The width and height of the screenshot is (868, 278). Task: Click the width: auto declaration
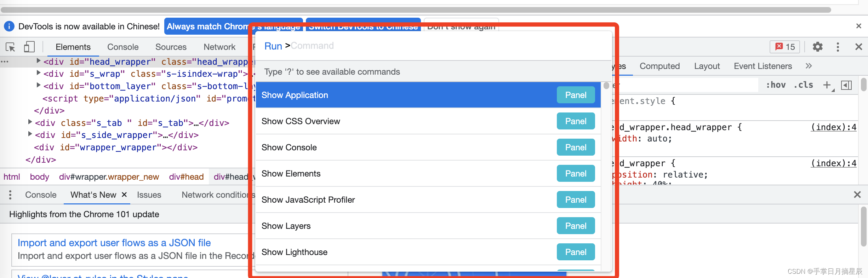pos(641,139)
